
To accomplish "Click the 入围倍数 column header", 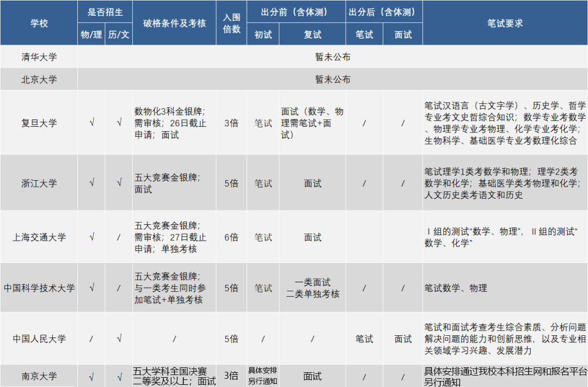I will (x=231, y=23).
